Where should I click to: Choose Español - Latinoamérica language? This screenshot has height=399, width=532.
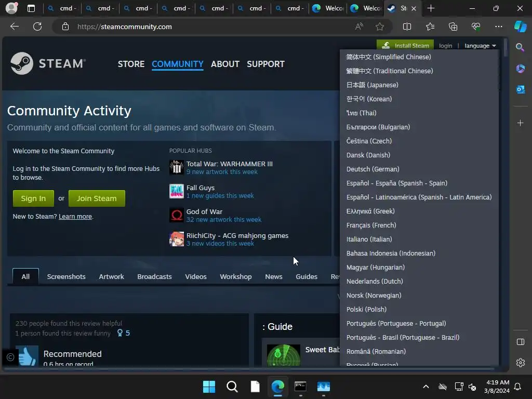coord(419,197)
